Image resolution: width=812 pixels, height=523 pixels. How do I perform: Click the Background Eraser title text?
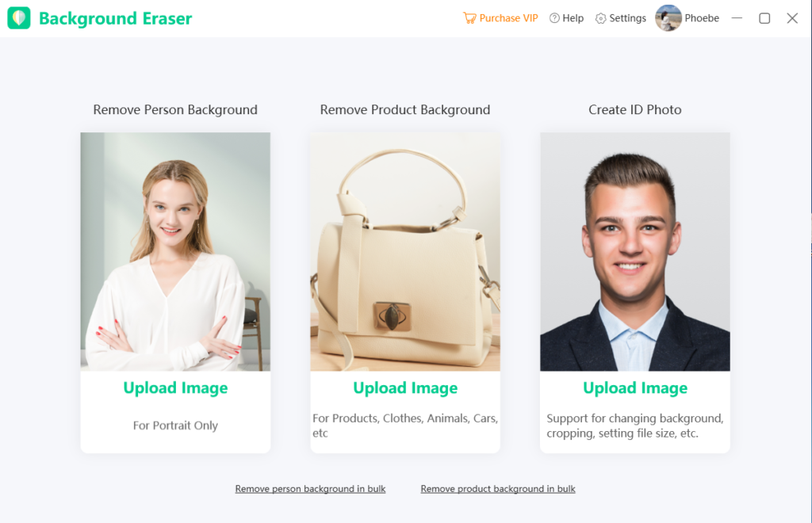pyautogui.click(x=116, y=19)
